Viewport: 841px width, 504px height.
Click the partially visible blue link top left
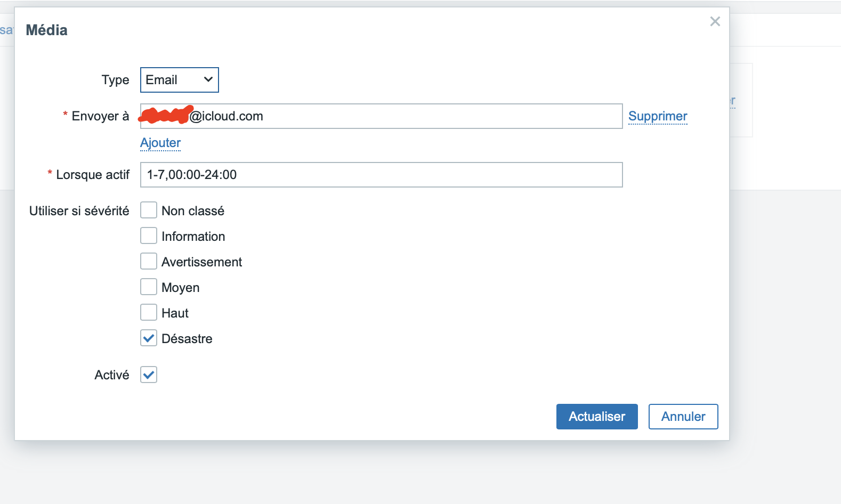pyautogui.click(x=7, y=30)
